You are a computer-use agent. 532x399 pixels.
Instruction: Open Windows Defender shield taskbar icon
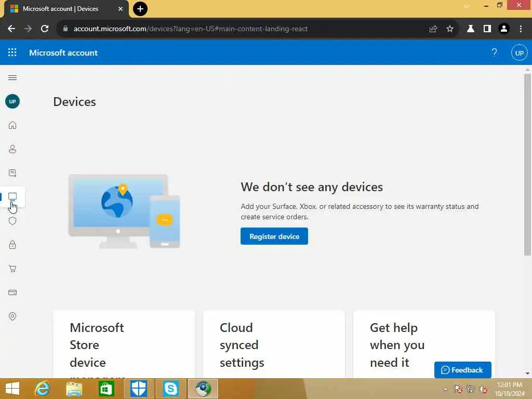[x=139, y=389]
